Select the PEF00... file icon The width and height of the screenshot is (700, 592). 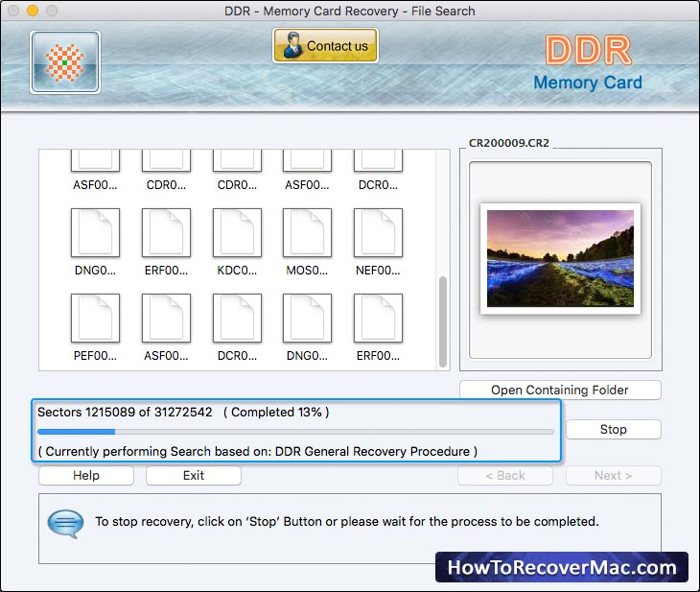tap(95, 319)
